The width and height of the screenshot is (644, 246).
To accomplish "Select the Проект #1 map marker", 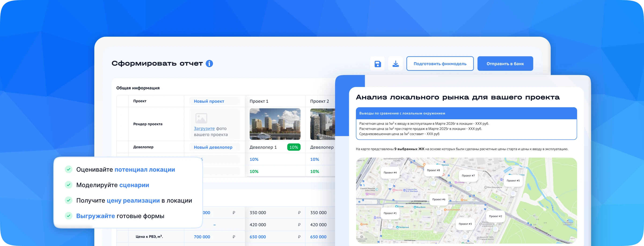I will click(x=390, y=213).
